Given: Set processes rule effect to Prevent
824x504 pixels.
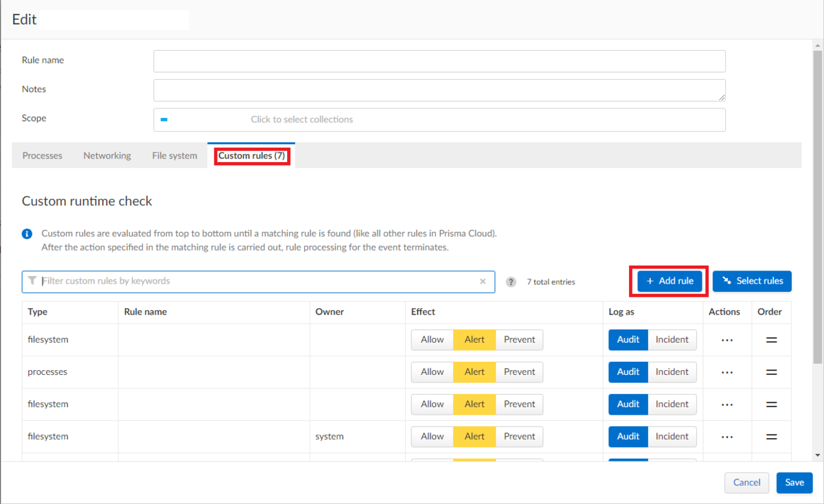Looking at the screenshot, I should tap(519, 372).
